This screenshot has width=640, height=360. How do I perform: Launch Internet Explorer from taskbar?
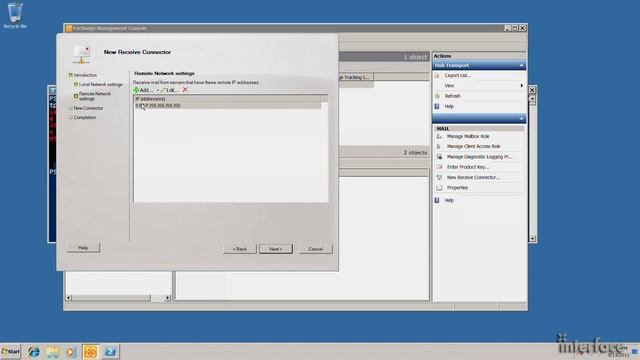[x=33, y=351]
